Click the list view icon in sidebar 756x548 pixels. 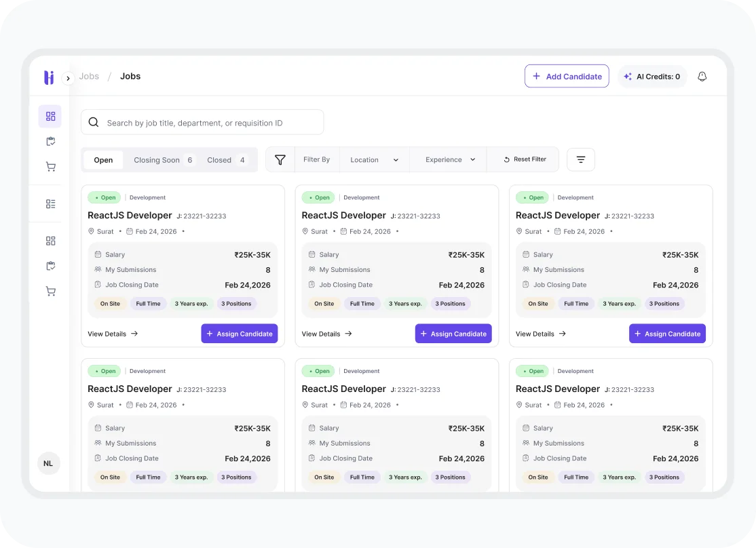click(x=50, y=204)
